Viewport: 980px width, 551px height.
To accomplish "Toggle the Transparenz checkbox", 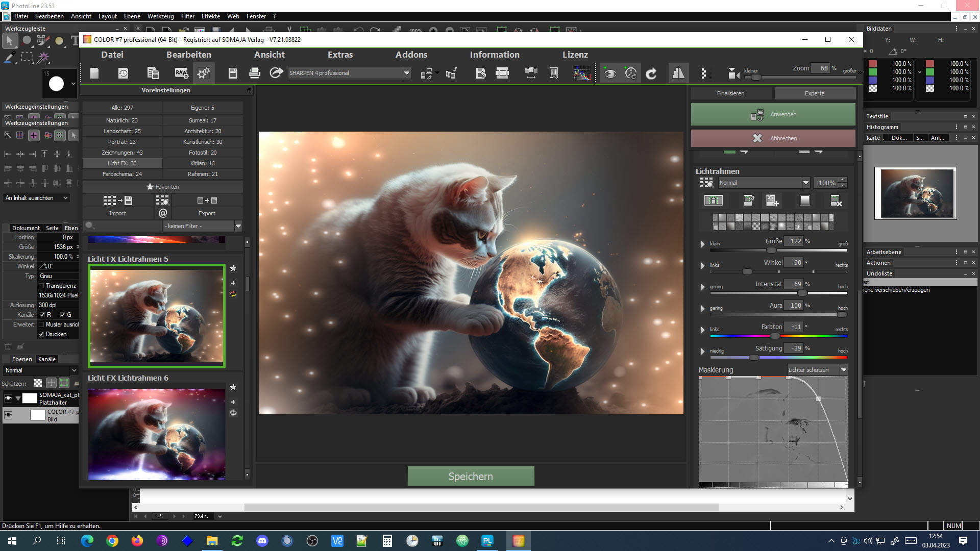I will click(x=42, y=286).
